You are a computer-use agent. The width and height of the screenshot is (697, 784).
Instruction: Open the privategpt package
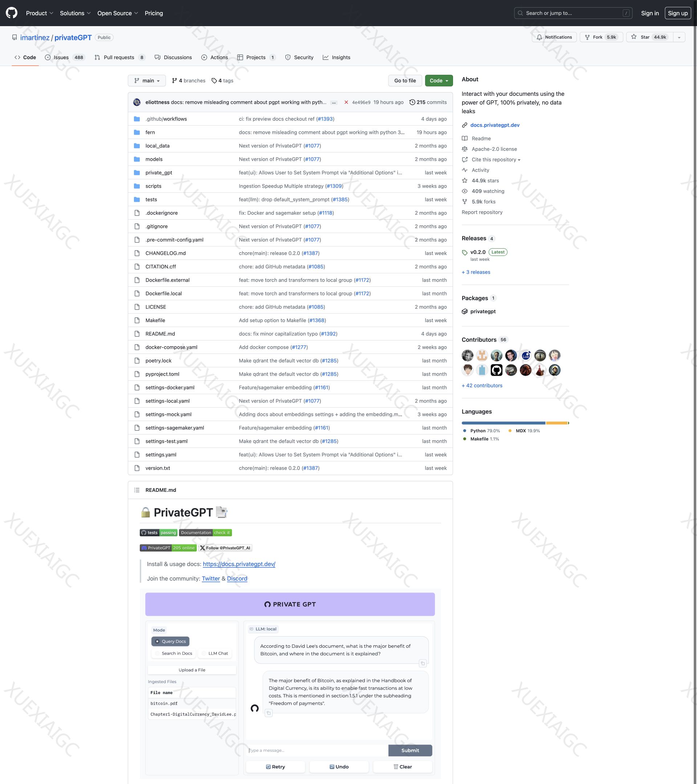[482, 311]
